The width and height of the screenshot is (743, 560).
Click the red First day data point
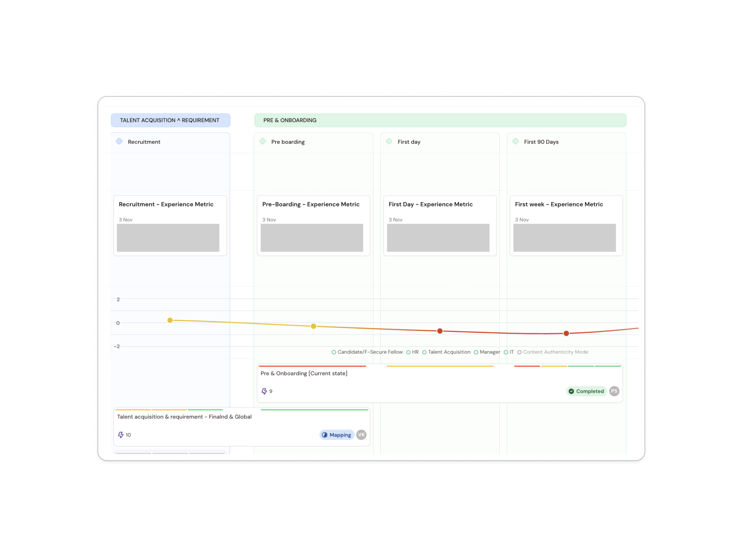tap(440, 331)
